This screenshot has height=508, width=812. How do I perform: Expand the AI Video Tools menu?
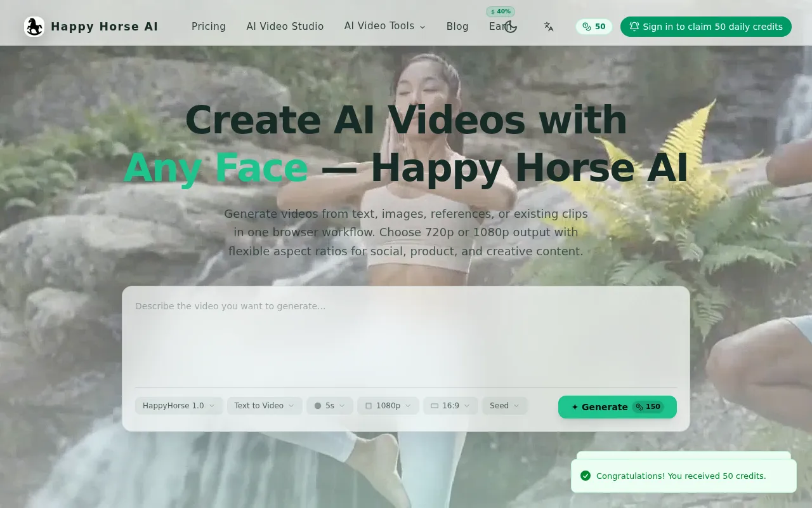tap(384, 26)
